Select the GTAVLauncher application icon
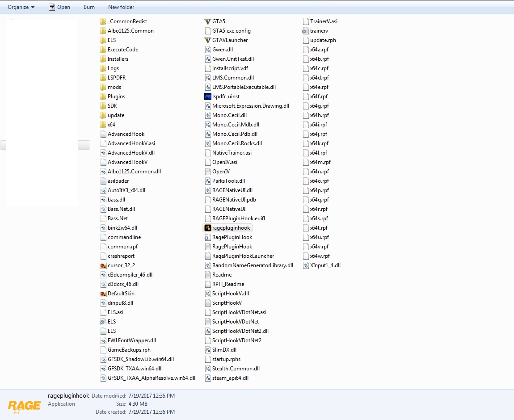The height and width of the screenshot is (420, 514). pos(207,40)
